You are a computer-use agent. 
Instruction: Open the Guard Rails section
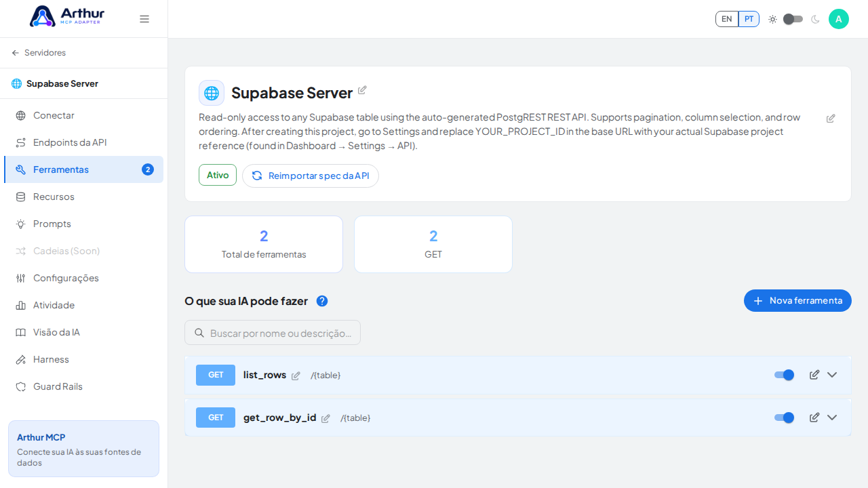[83, 386]
